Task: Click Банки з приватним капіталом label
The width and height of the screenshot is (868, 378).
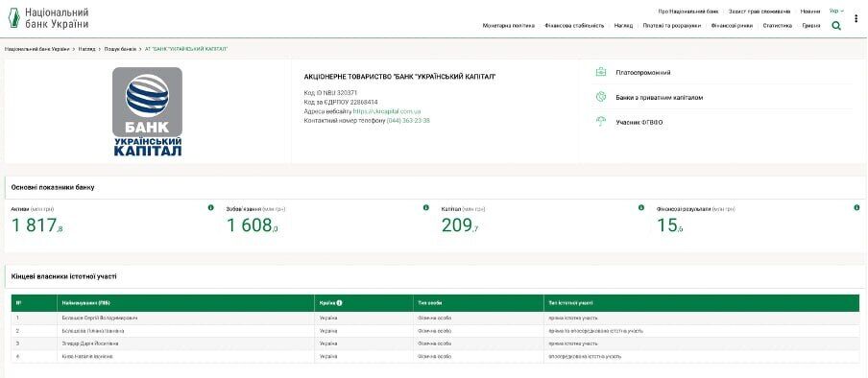Action: pyautogui.click(x=660, y=98)
